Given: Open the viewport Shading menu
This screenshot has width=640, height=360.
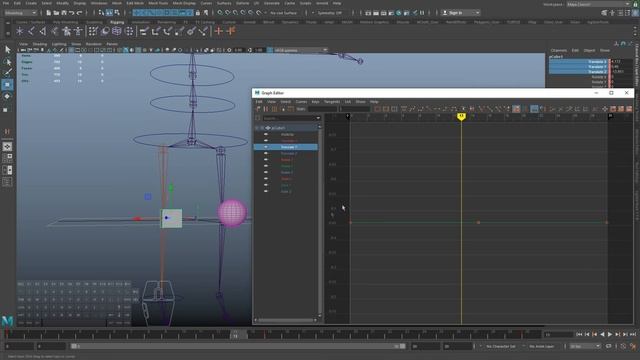Looking at the screenshot, I should tap(40, 44).
